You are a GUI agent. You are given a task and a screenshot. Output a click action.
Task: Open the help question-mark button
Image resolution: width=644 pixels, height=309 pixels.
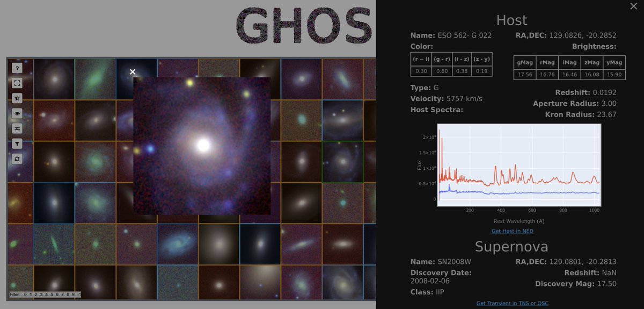tap(17, 68)
